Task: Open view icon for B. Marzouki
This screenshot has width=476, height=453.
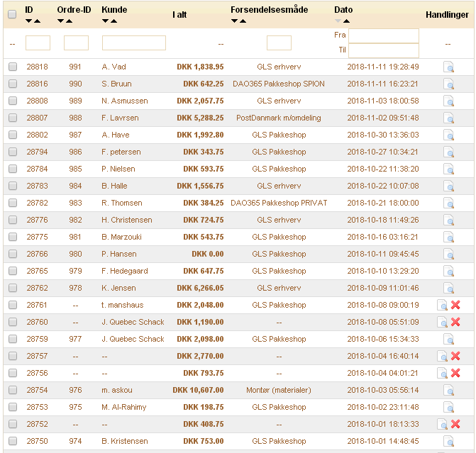Action: [x=448, y=237]
